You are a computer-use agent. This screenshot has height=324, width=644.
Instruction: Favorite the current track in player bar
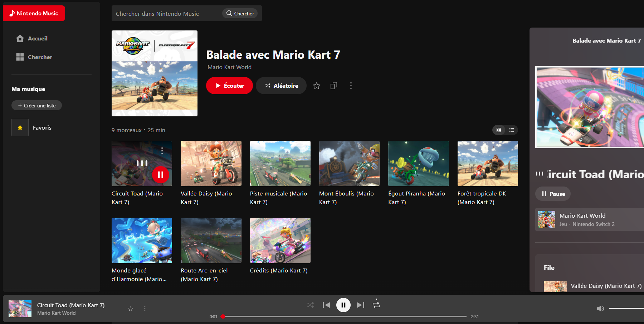[131, 309]
